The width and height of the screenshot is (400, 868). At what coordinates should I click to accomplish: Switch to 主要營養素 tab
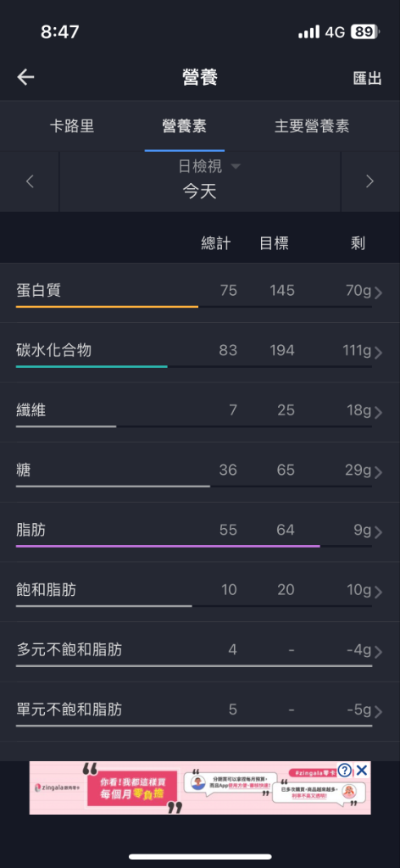[312, 125]
